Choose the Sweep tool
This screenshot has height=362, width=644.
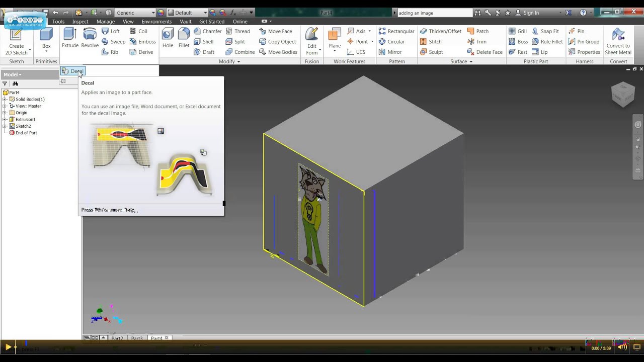[113, 42]
